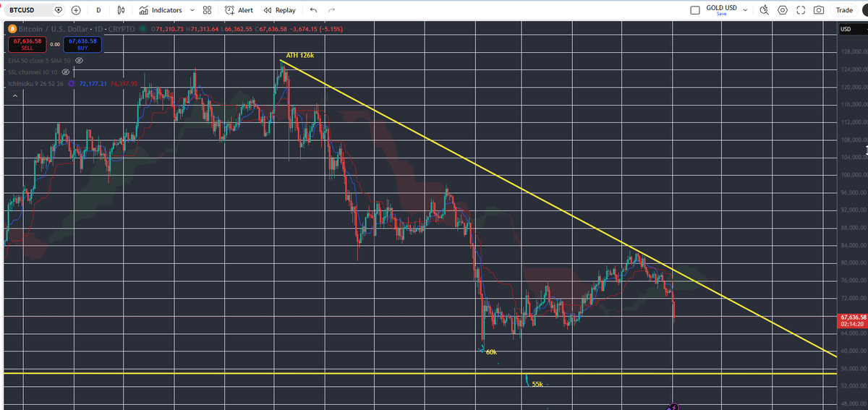Click the Ichimoku value 72,177.21
The height and width of the screenshot is (410, 868).
click(93, 84)
